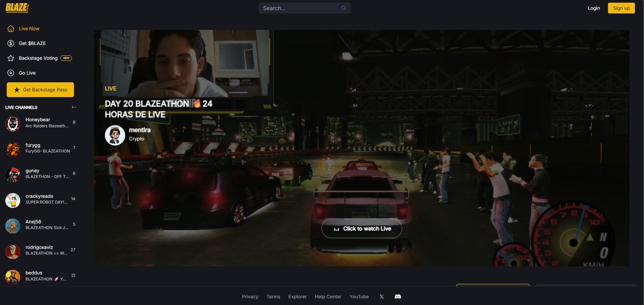This screenshot has height=305, width=644.
Task: Click the dollar coin icon
Action: 11,43
